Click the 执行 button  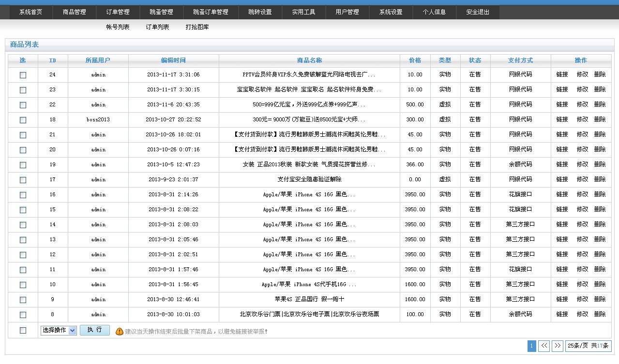pyautogui.click(x=94, y=331)
